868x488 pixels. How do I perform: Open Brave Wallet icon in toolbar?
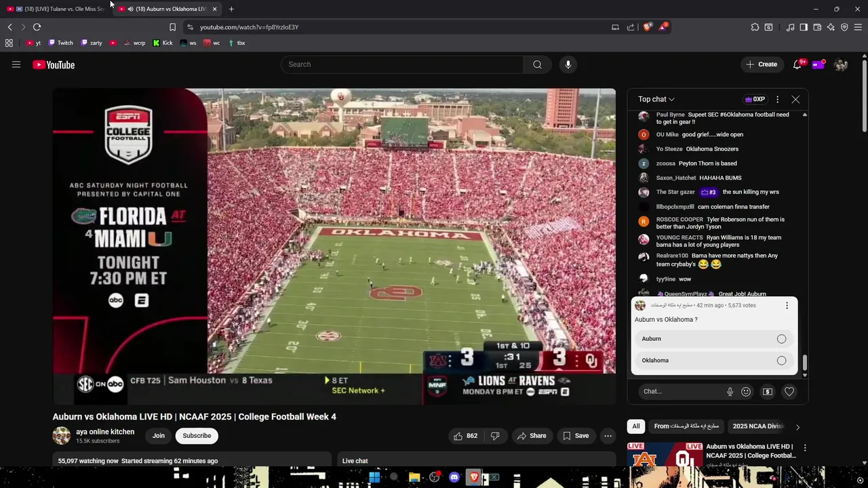click(x=817, y=27)
